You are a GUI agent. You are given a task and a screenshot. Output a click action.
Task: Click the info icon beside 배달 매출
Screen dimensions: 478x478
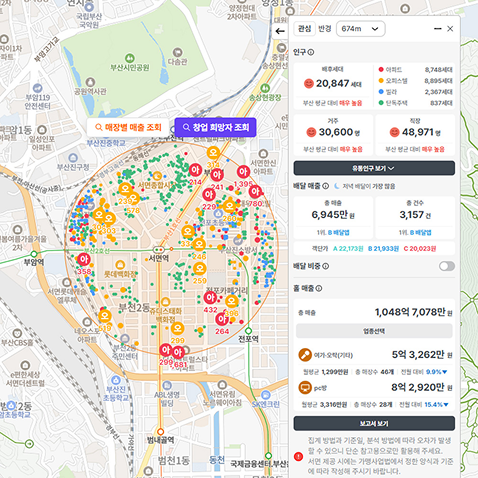(x=326, y=186)
